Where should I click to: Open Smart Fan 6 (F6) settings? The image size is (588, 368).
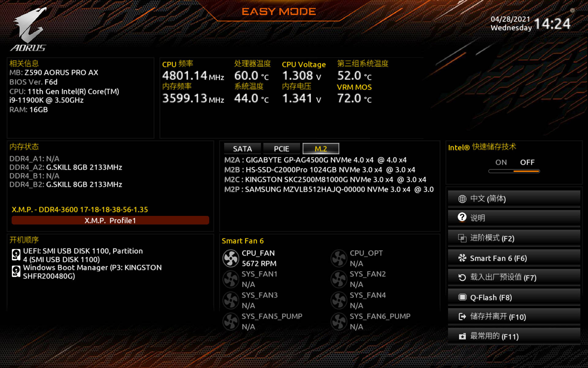point(514,258)
